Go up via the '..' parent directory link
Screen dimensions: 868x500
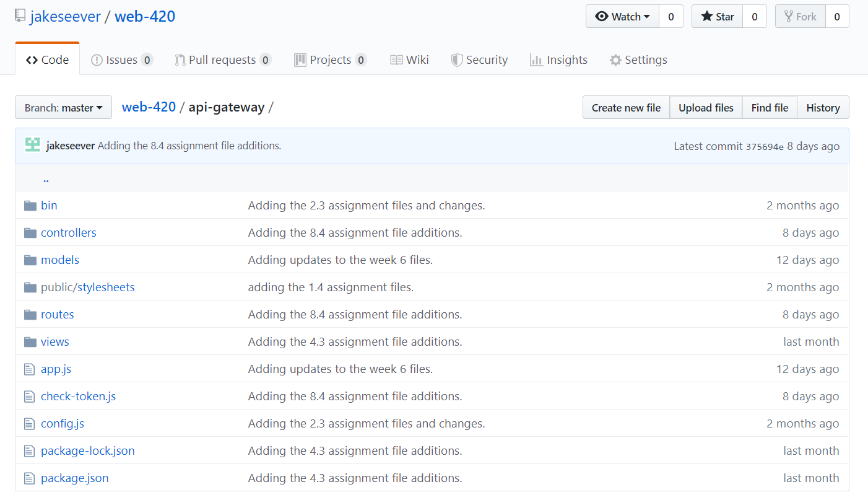(46, 179)
